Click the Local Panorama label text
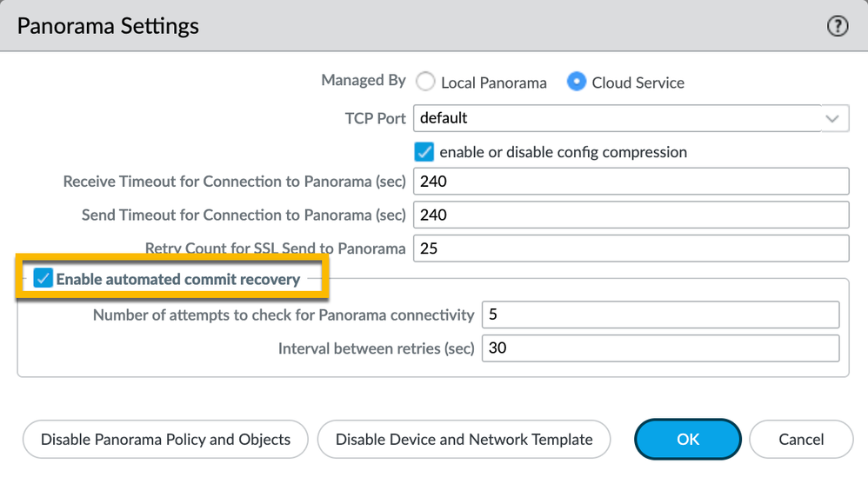 (x=494, y=83)
